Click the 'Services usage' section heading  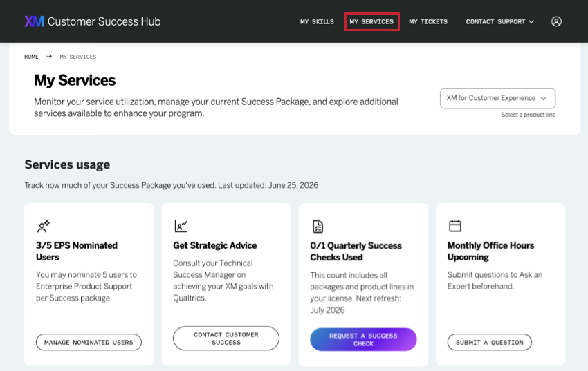[67, 164]
